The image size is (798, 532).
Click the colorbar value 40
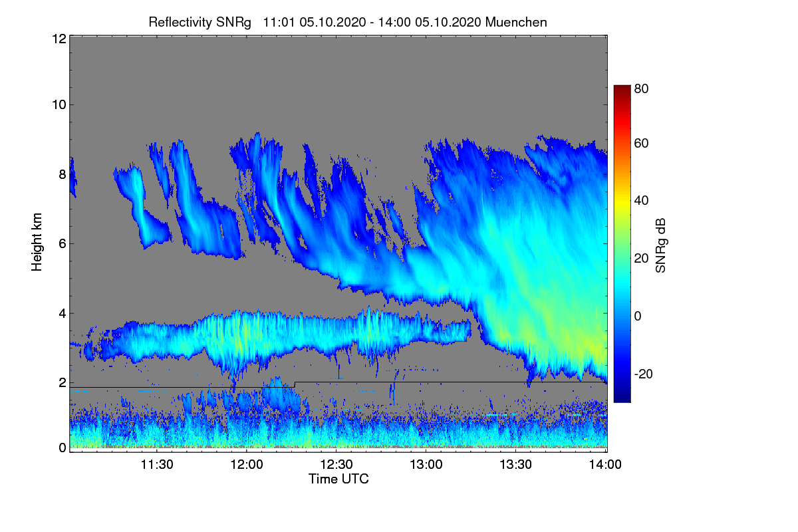pos(642,200)
